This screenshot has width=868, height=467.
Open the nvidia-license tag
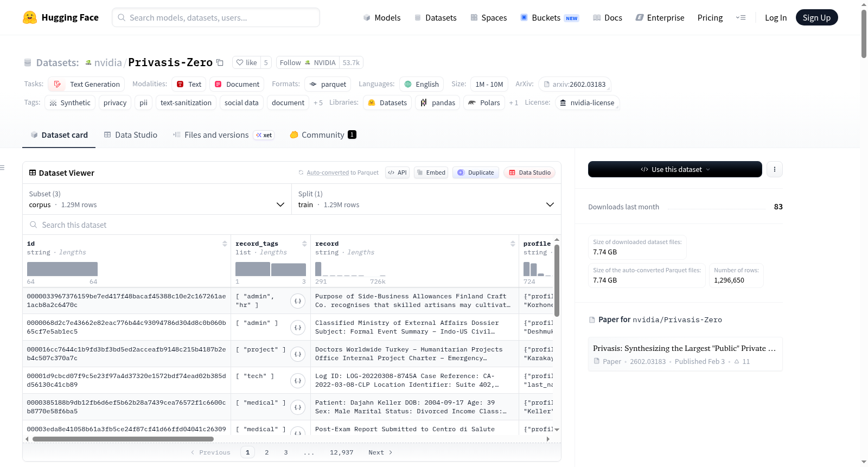(587, 103)
